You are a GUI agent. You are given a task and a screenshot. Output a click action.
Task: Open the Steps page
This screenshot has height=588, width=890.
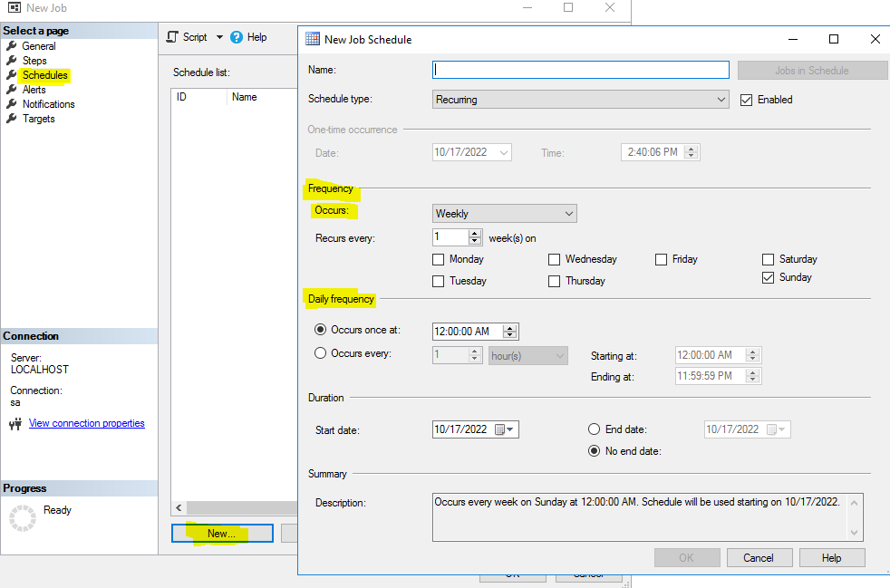(x=34, y=60)
